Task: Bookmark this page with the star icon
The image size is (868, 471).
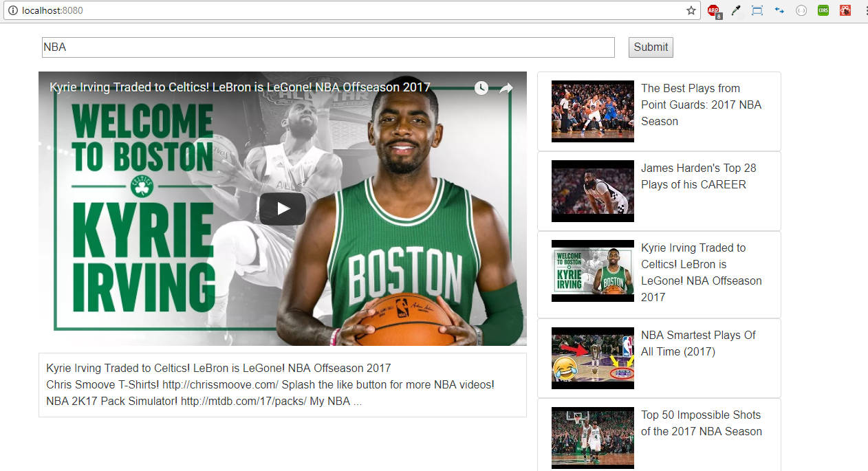Action: pyautogui.click(x=691, y=10)
